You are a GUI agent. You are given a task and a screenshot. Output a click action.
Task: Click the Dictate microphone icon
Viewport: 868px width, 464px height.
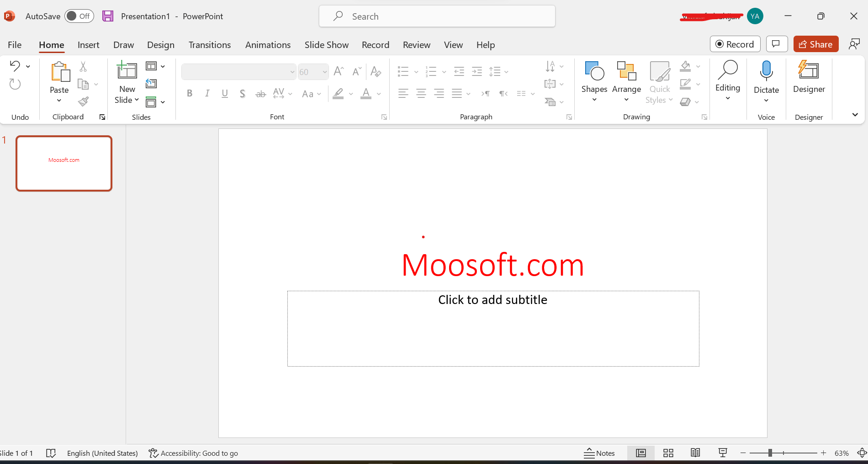pos(766,71)
